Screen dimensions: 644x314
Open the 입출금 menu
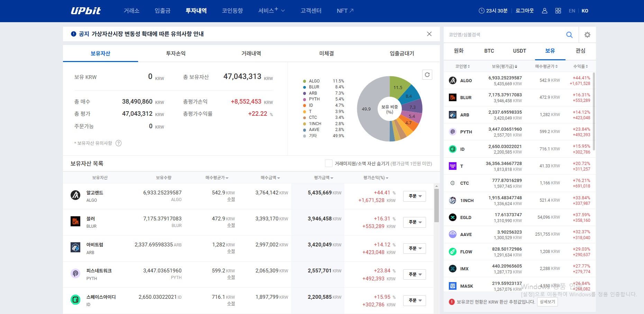click(x=163, y=11)
